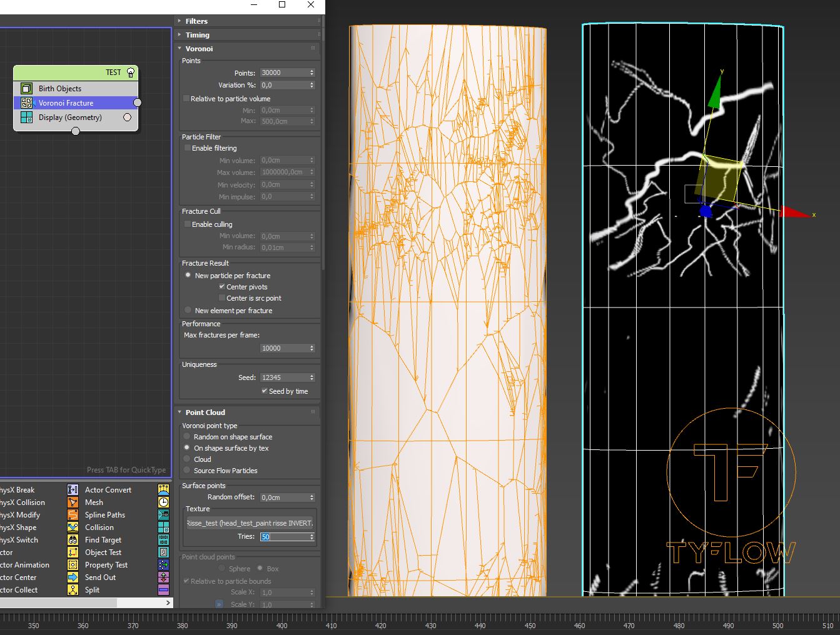Screen dimensions: 840x635
Task: Select the Birth Objects operator
Action: (x=59, y=89)
